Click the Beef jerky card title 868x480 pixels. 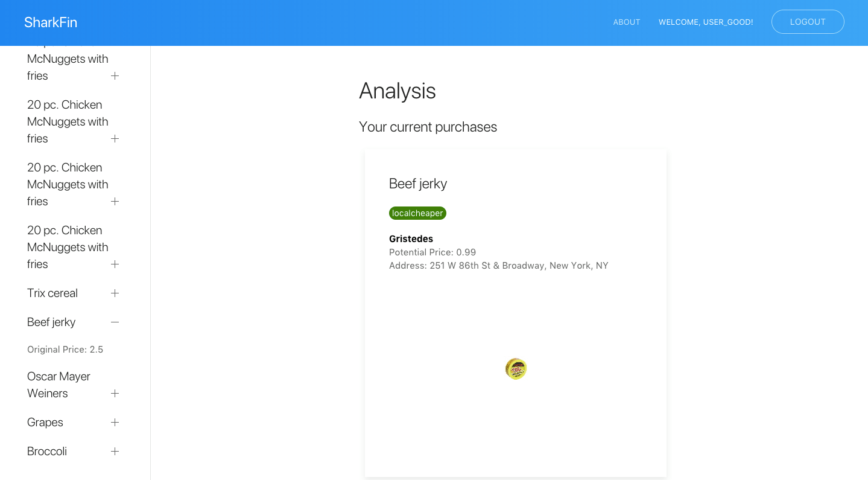pos(418,184)
